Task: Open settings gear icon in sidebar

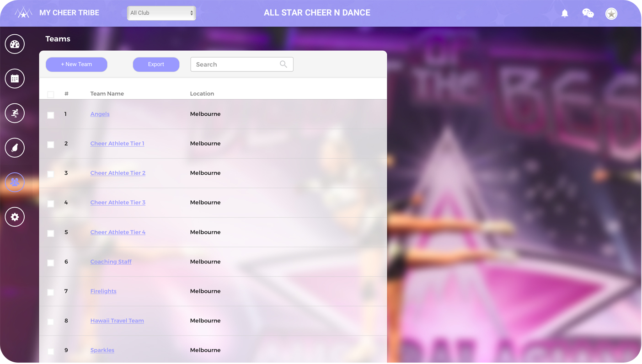Action: pyautogui.click(x=15, y=217)
